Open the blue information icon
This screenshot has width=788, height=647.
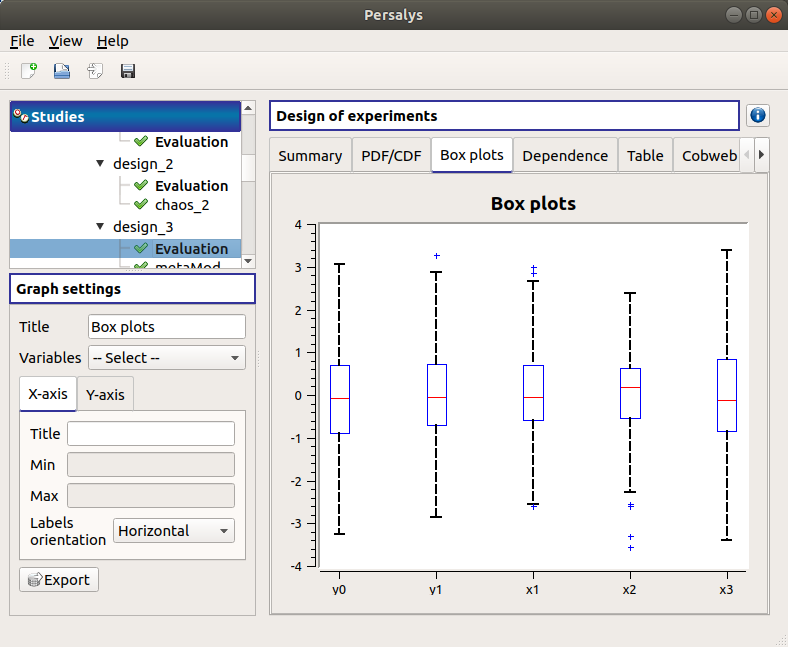758,116
